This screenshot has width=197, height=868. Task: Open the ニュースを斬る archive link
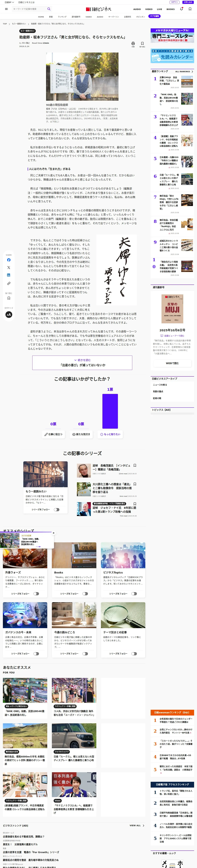click(x=160, y=385)
